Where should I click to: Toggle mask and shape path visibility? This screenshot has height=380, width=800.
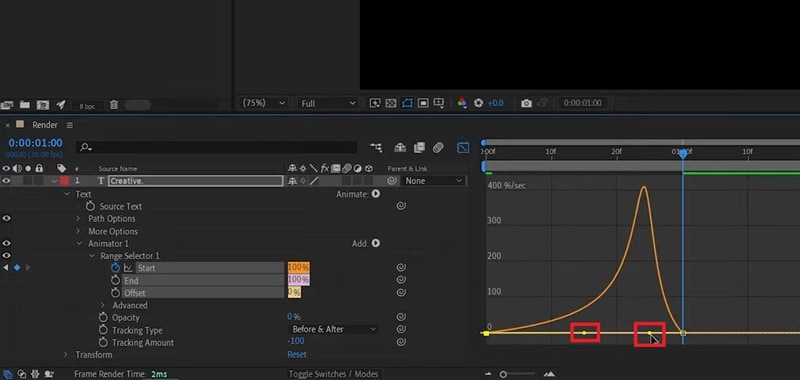click(407, 103)
